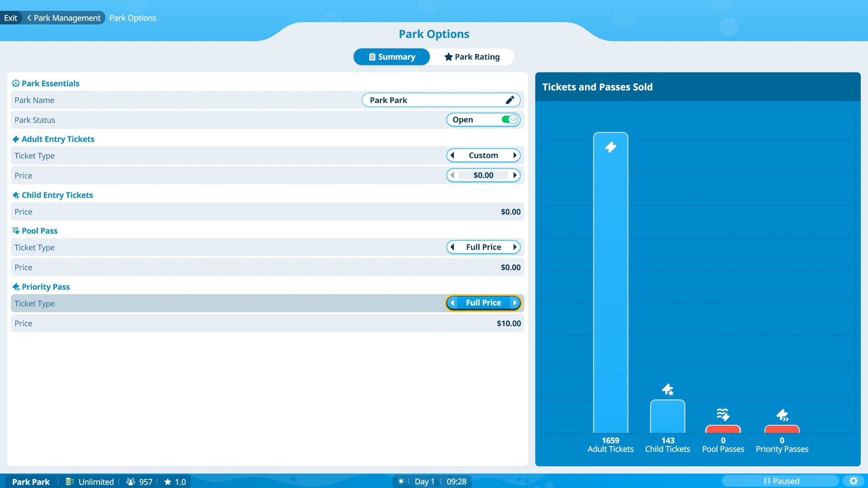The image size is (868, 488).
Task: Expand Adult Entry Ticket Type dropdown left arrow
Action: point(453,155)
